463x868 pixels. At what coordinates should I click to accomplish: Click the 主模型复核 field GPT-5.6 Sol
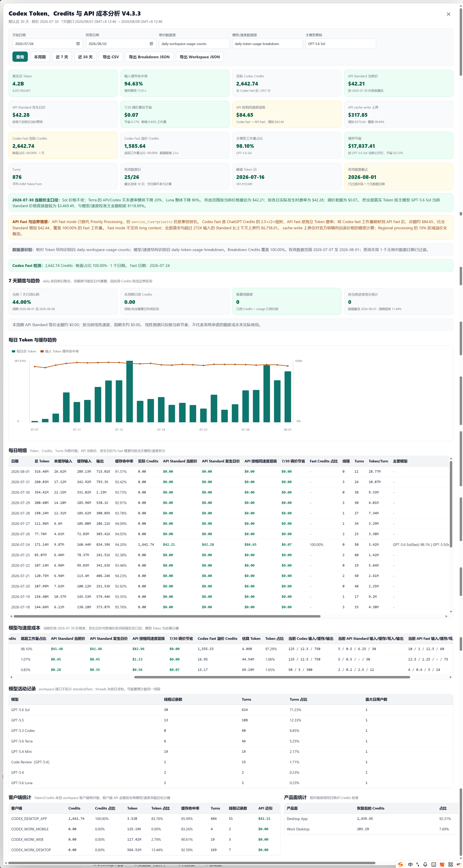(340, 44)
